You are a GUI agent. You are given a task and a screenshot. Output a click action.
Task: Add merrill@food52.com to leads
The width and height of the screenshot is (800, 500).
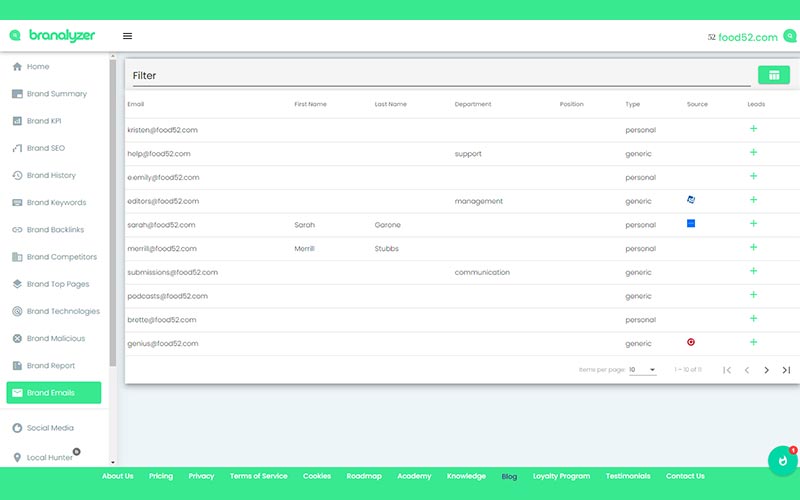[x=753, y=247]
